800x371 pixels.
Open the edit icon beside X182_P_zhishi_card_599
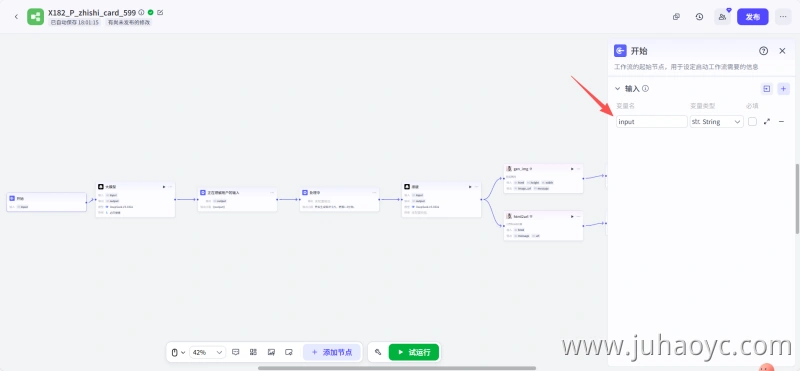[x=160, y=12]
